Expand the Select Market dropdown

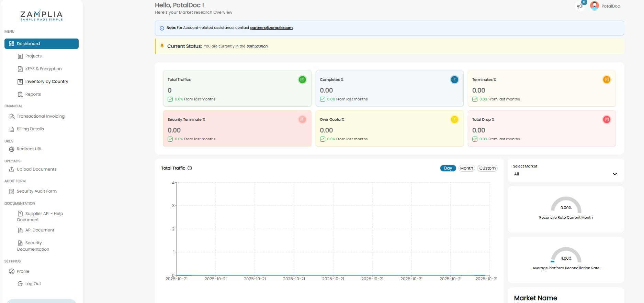[565, 174]
